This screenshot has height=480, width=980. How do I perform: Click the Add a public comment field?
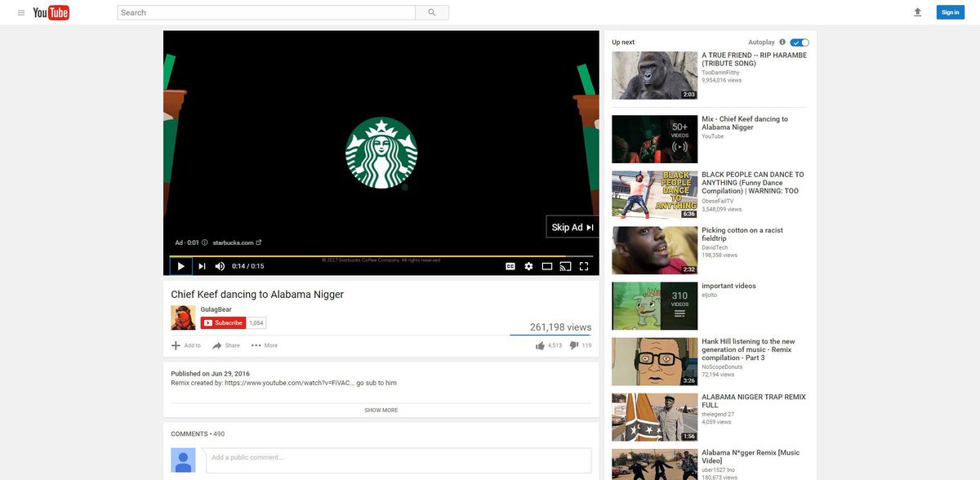coord(399,460)
